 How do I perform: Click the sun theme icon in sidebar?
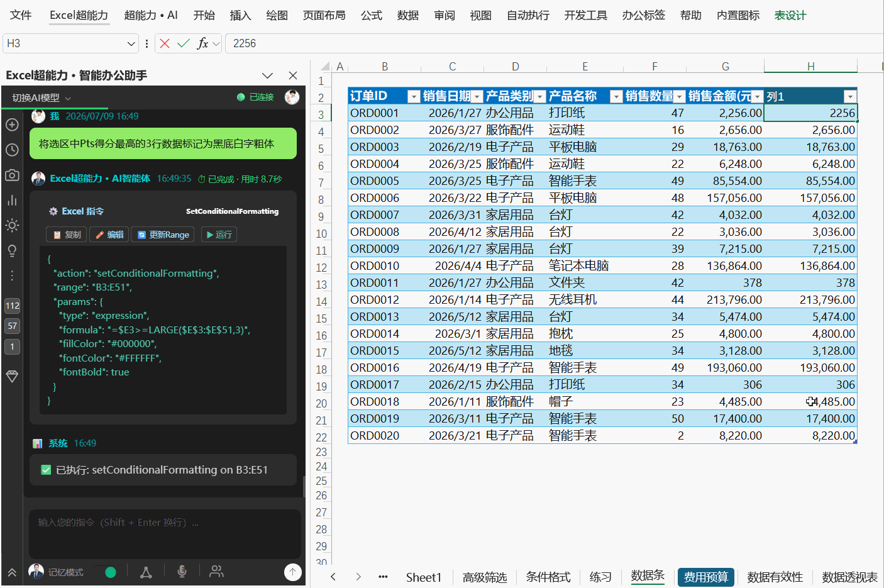12,225
